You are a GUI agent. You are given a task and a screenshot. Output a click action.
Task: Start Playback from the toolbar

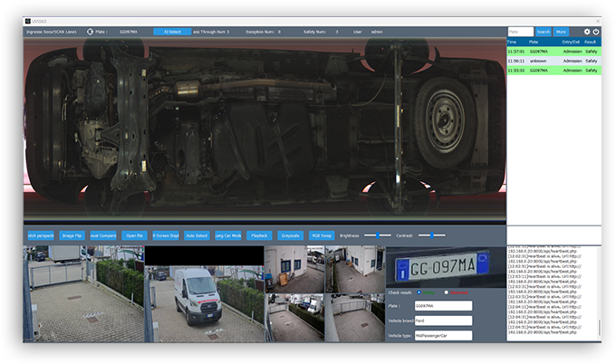click(259, 235)
